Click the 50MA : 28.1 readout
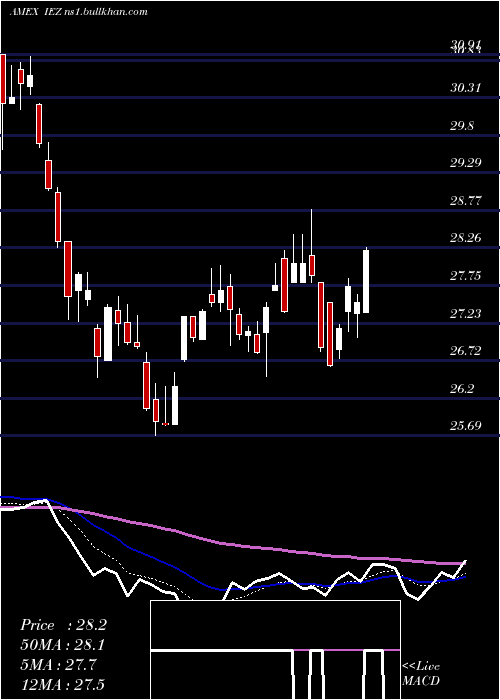The height and width of the screenshot is (700, 500). coord(63,645)
